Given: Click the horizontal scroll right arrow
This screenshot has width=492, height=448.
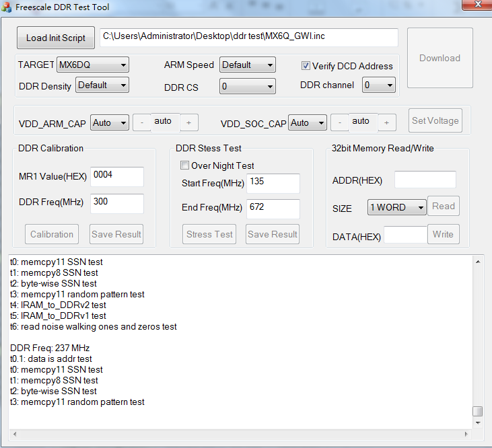Looking at the screenshot, I should coord(466,434).
